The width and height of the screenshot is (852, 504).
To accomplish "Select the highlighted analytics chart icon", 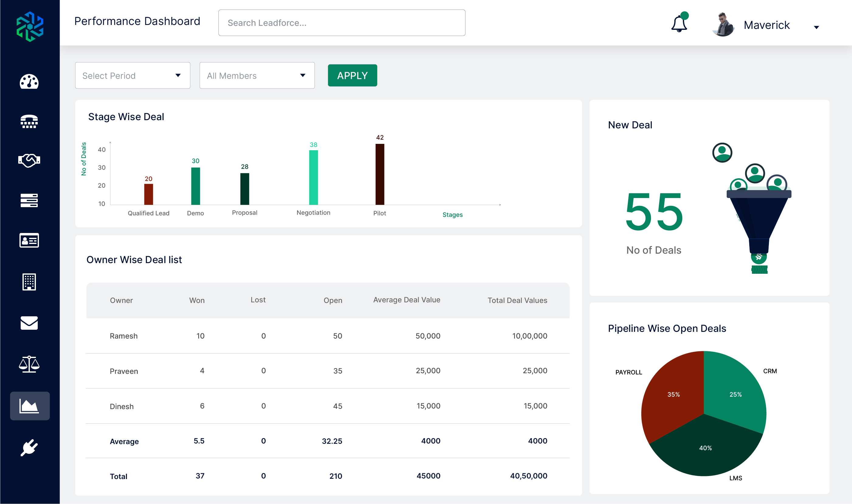I will coord(30,405).
